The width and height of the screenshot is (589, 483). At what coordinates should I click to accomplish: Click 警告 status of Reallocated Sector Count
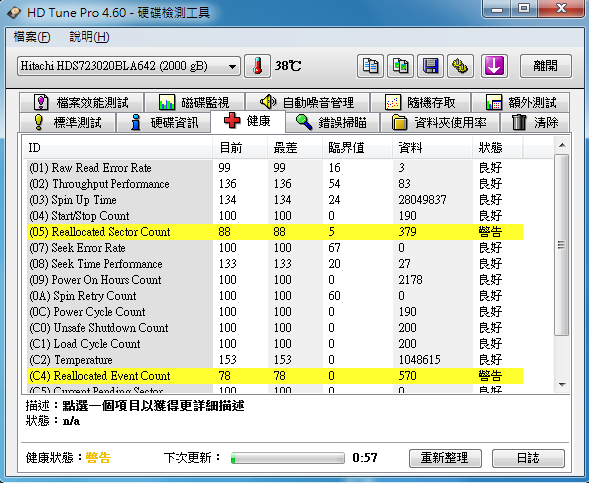click(x=490, y=232)
